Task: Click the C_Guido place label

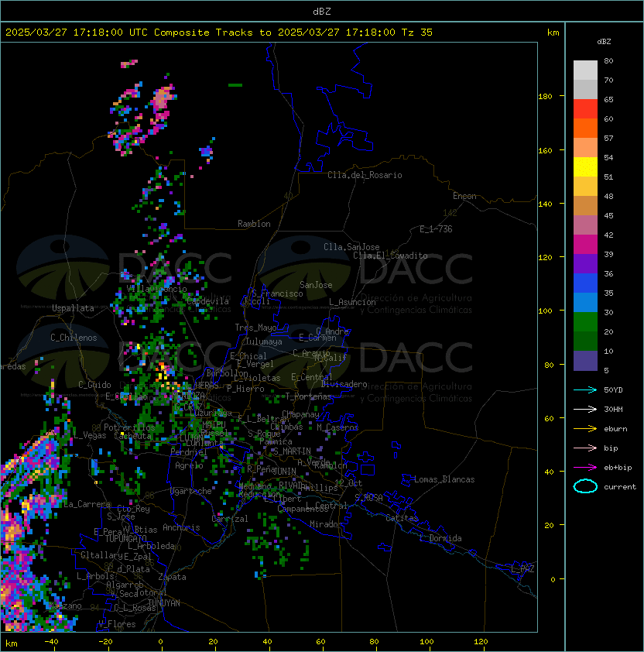Action: pyautogui.click(x=94, y=385)
